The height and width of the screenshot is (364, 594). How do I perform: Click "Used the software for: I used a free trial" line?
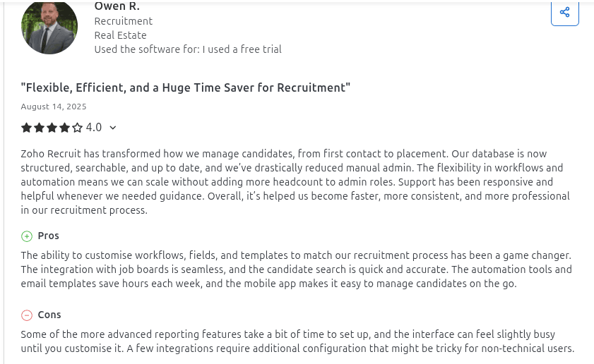click(188, 49)
